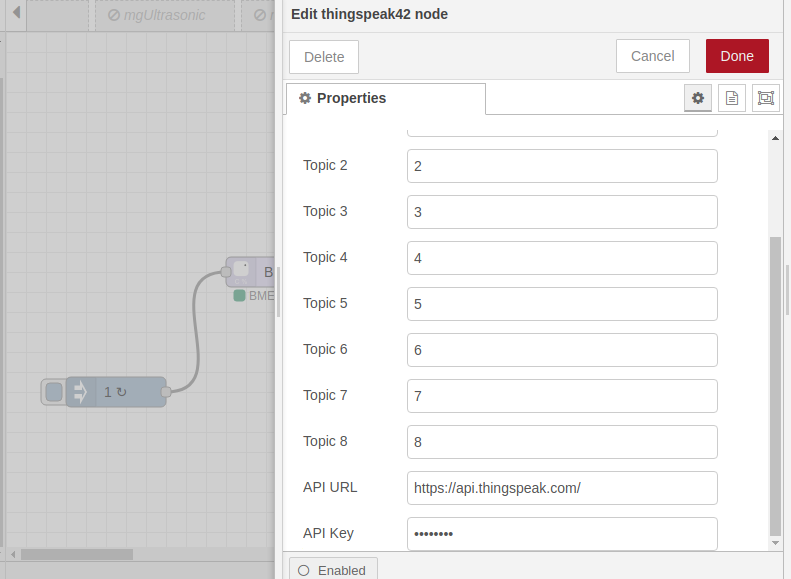Switch to the mgUltrasonic flow tab
This screenshot has height=579, width=791.
(164, 16)
